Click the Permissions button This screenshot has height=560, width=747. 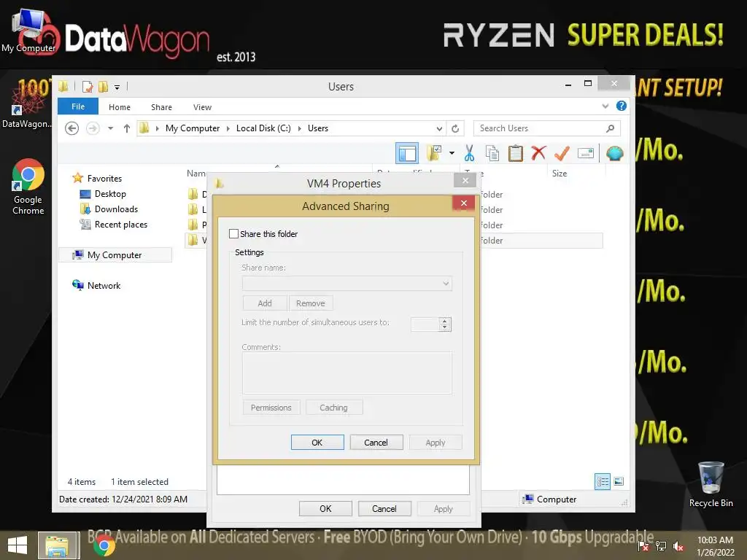click(x=271, y=408)
